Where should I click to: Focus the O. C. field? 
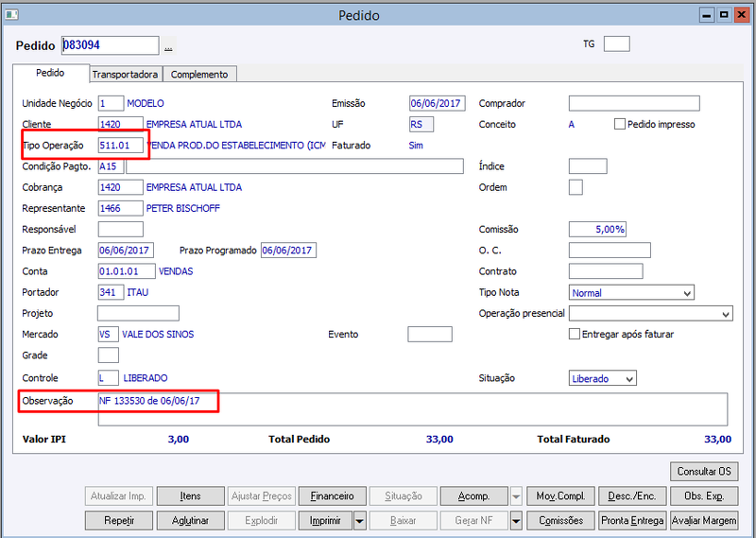[x=610, y=251]
